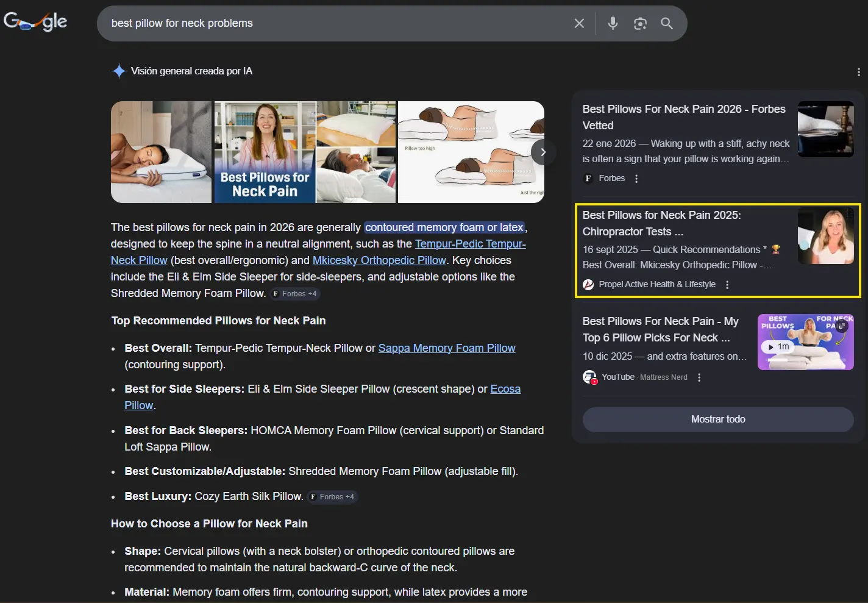Open Google Lens image search icon
Image resolution: width=868 pixels, height=603 pixels.
point(640,23)
